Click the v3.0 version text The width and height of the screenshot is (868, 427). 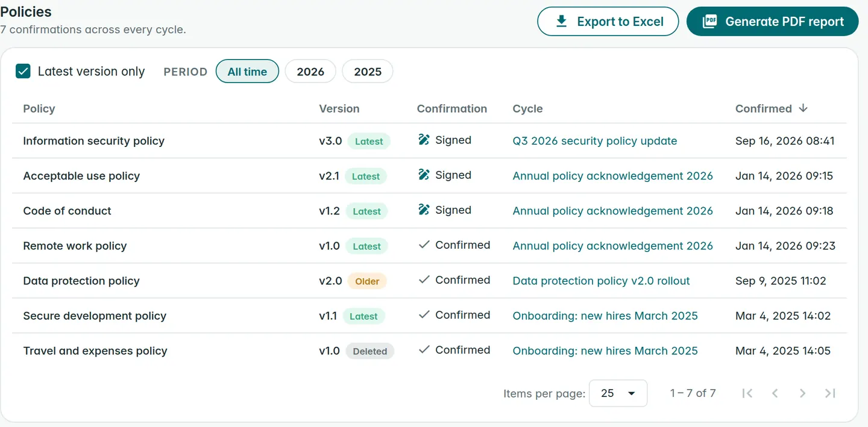[x=330, y=141]
